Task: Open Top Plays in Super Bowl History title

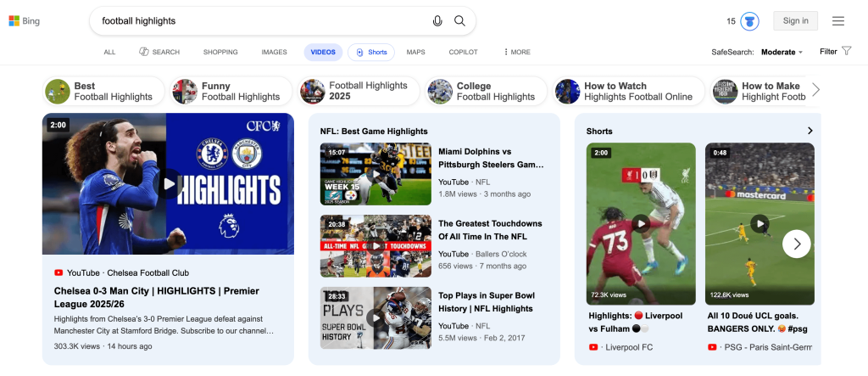Action: coord(486,302)
